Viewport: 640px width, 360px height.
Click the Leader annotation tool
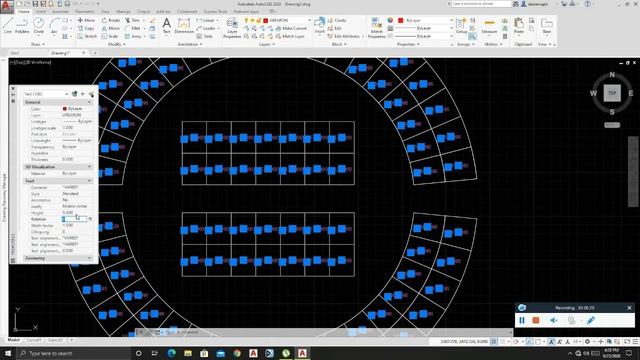click(x=206, y=28)
